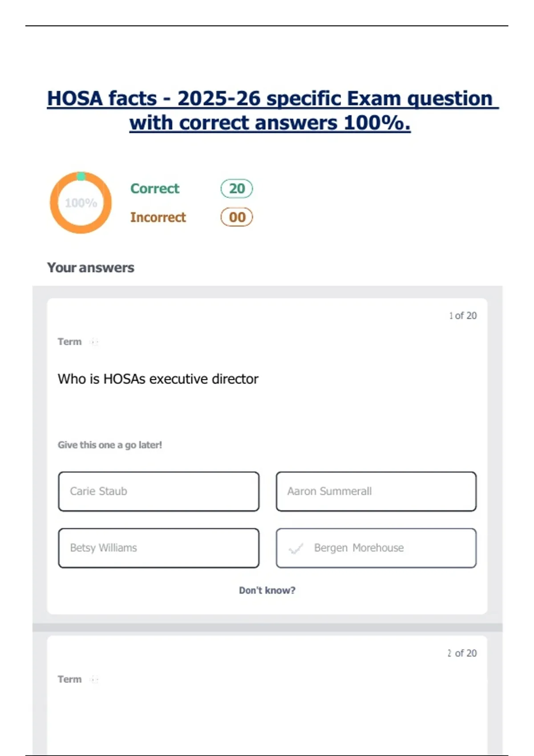
Task: Click the faint audio icon beside first Term
Action: [94, 342]
